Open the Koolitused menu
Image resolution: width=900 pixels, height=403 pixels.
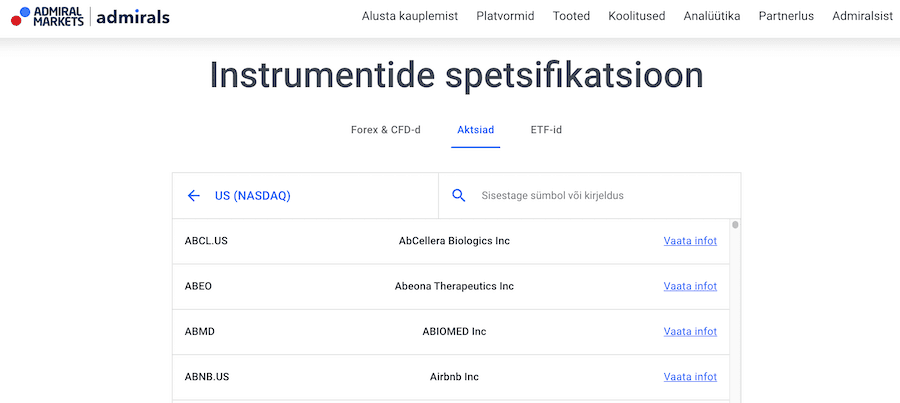click(636, 16)
